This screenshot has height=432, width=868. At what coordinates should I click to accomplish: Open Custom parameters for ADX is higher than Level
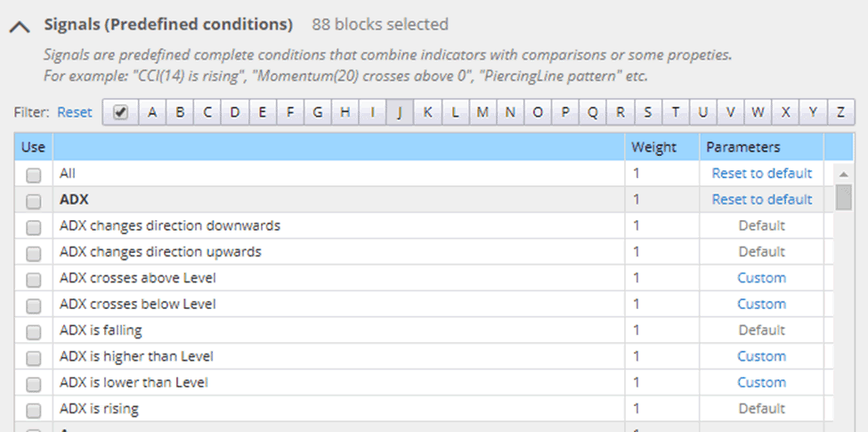point(762,356)
